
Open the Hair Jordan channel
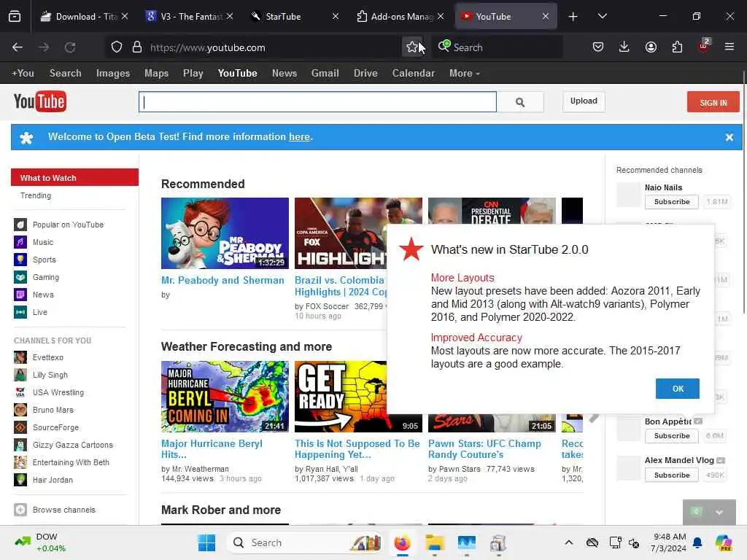pos(53,480)
